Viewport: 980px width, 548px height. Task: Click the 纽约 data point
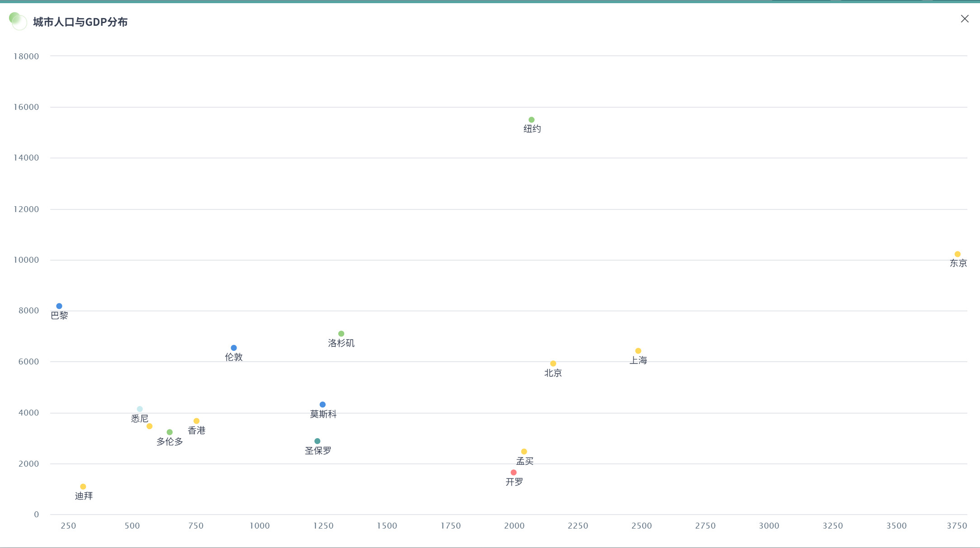point(531,120)
